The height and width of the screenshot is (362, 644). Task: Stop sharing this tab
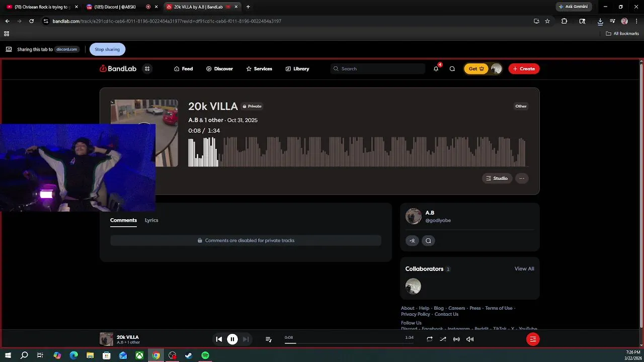click(107, 49)
